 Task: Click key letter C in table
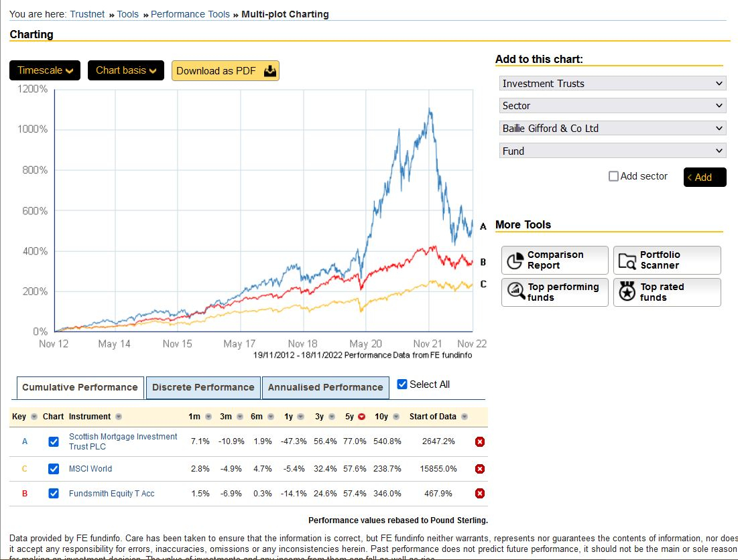[25, 469]
